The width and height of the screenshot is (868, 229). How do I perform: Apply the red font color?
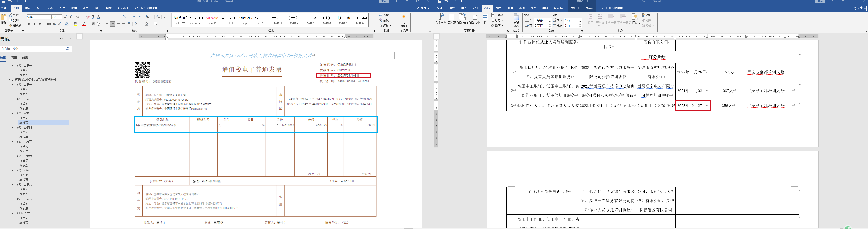[x=84, y=24]
